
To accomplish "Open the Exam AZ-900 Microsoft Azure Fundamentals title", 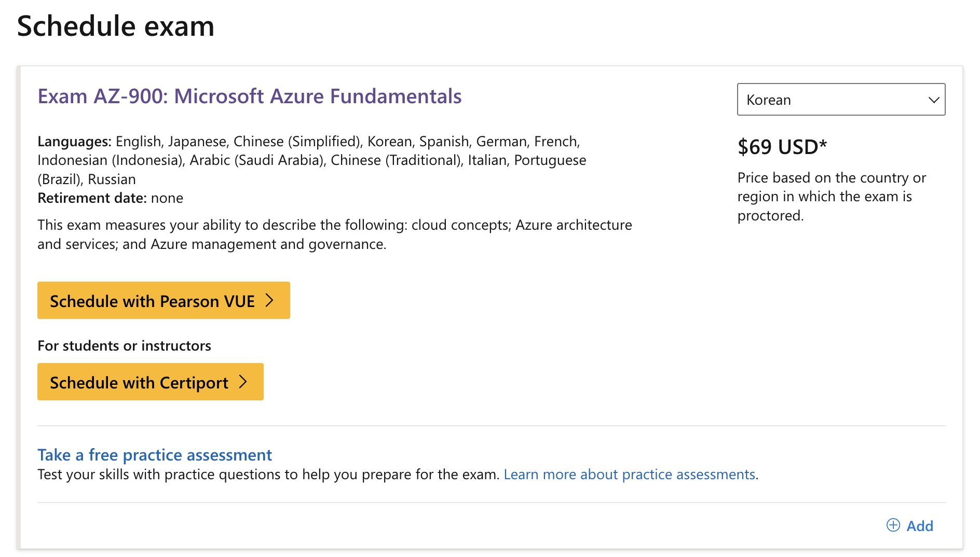I will click(250, 96).
